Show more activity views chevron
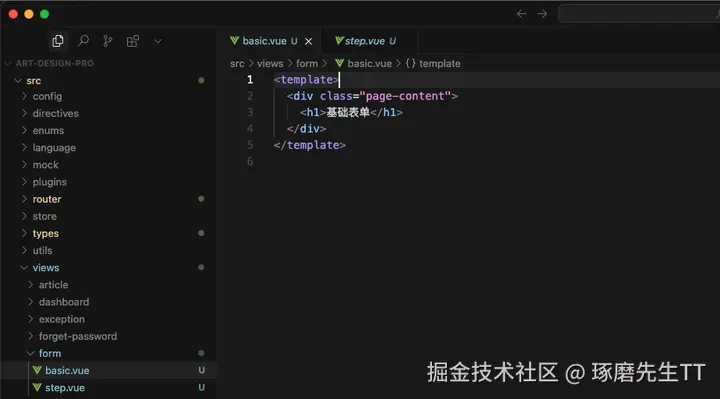 [x=158, y=41]
